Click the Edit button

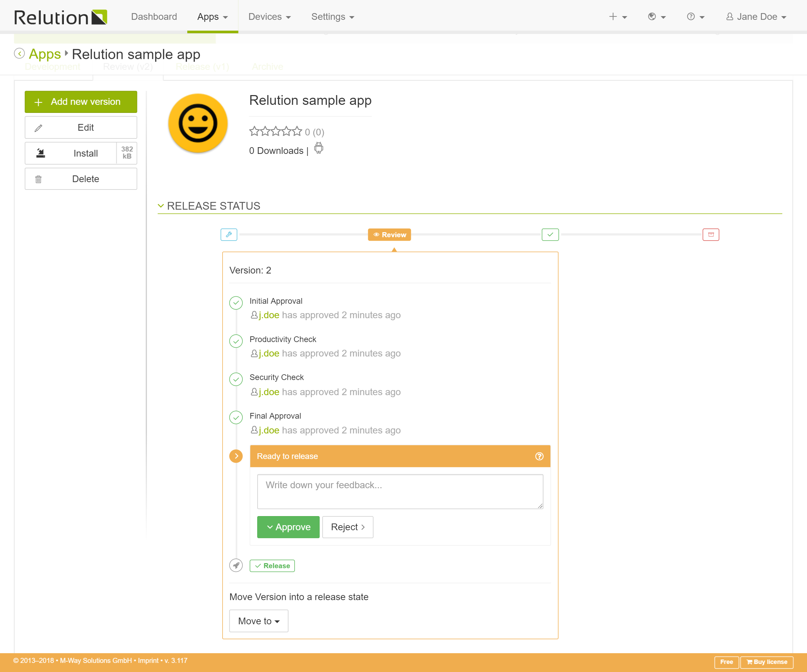pyautogui.click(x=81, y=127)
